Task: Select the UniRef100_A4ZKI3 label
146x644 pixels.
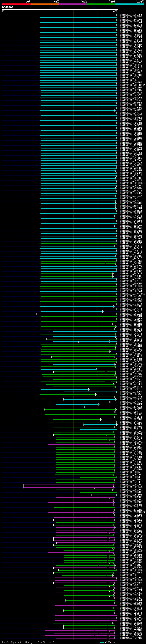Action: (131, 60)
